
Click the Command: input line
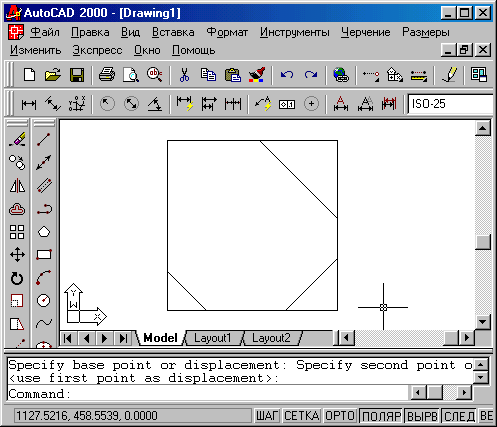207,394
